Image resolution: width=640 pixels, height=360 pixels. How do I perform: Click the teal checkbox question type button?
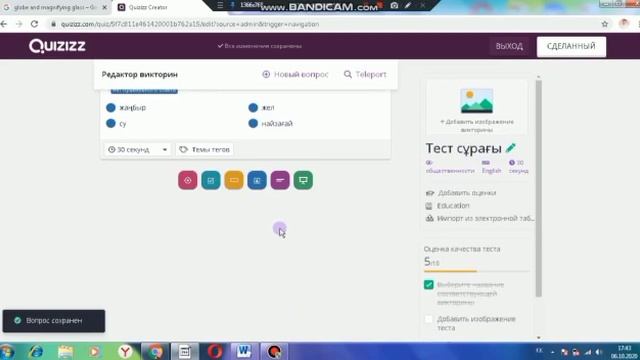(211, 180)
